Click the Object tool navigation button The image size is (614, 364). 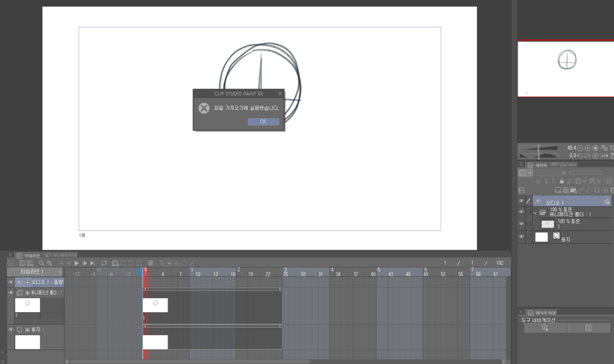pyautogui.click(x=545, y=328)
